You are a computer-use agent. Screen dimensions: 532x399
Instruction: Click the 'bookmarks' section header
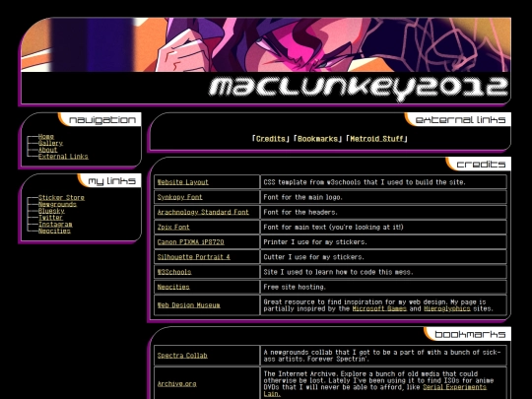[x=470, y=334]
